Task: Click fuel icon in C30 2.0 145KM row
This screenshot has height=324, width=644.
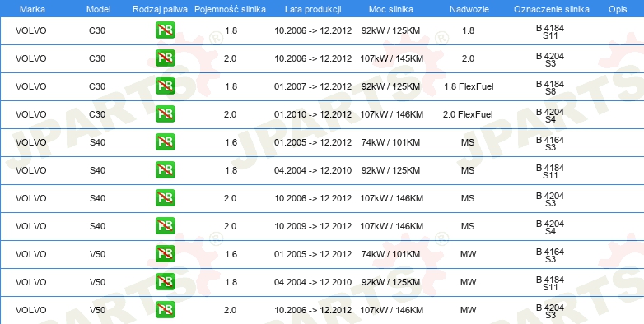Action: coord(165,58)
